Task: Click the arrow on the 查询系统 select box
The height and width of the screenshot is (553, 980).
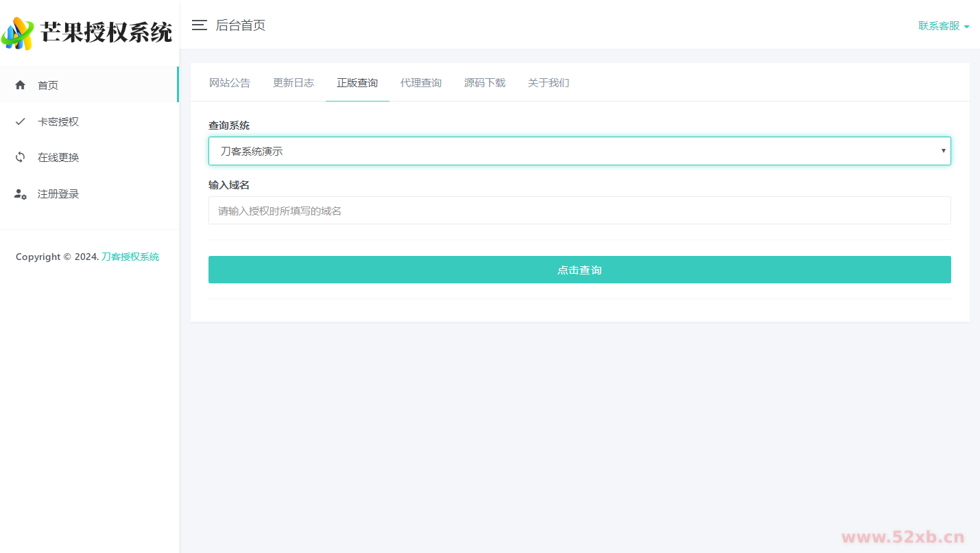Action: pos(943,151)
